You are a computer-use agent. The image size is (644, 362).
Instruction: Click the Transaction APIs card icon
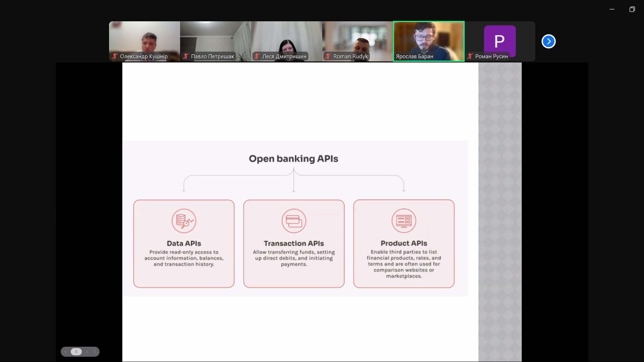[294, 221]
